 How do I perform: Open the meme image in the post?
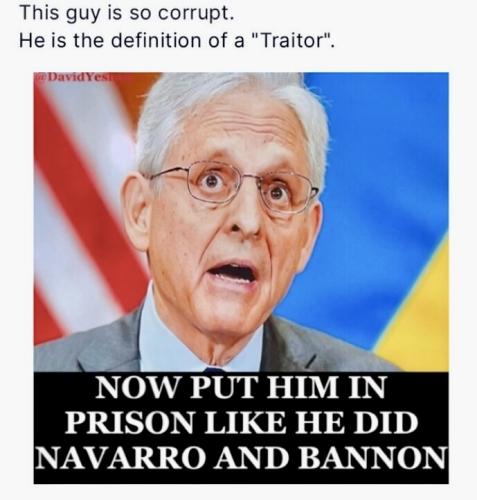pyautogui.click(x=241, y=278)
